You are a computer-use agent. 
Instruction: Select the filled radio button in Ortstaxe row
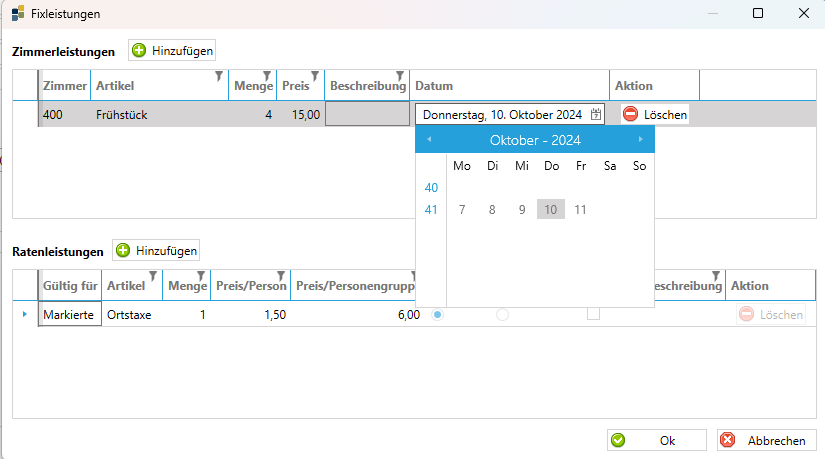(x=437, y=314)
